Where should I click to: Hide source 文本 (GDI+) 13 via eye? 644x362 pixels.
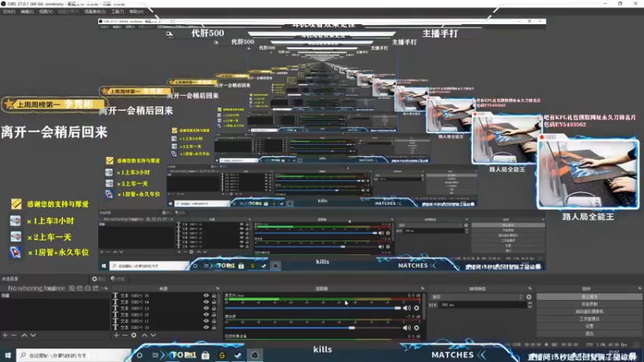point(206,308)
